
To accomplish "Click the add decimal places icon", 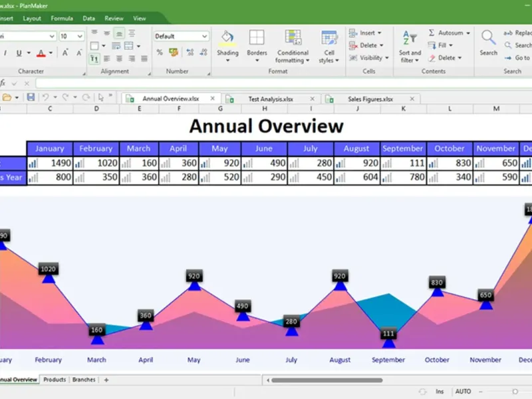I will click(x=190, y=53).
